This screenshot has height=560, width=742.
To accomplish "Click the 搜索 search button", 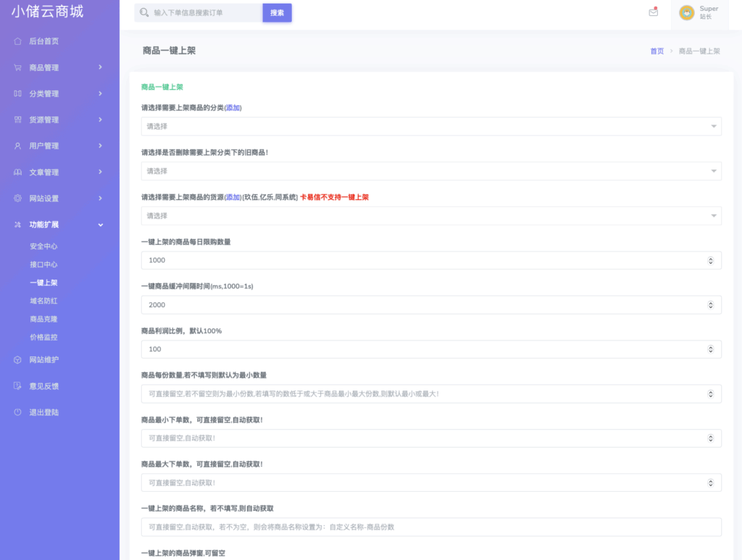I will click(277, 13).
